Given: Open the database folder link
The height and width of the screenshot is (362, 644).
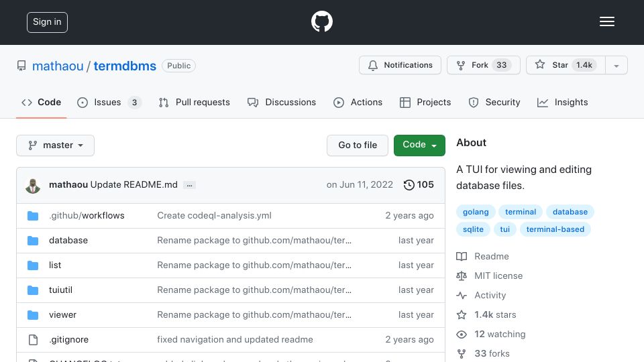Looking at the screenshot, I should pyautogui.click(x=68, y=241).
